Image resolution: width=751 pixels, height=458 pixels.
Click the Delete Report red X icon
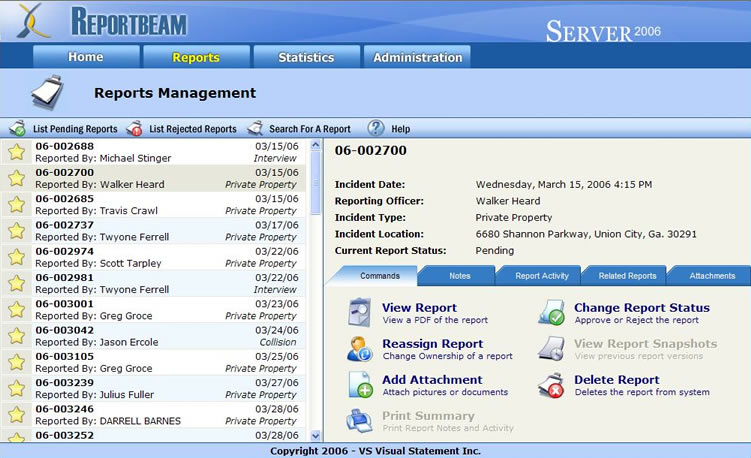click(x=551, y=385)
